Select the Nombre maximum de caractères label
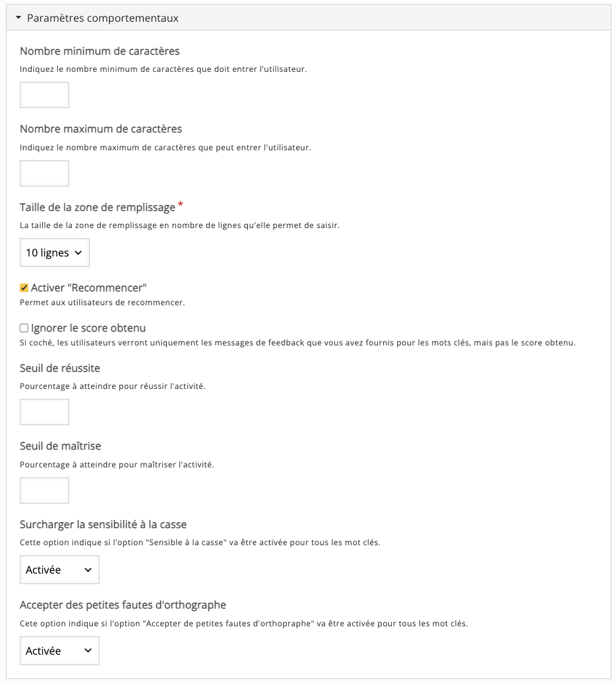Screen dimensions: 616x685 point(101,129)
